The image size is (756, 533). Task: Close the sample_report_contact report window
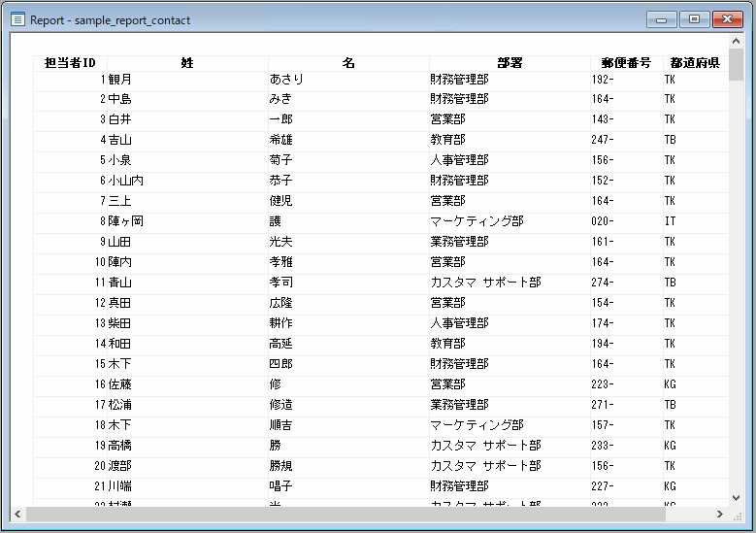coord(726,19)
